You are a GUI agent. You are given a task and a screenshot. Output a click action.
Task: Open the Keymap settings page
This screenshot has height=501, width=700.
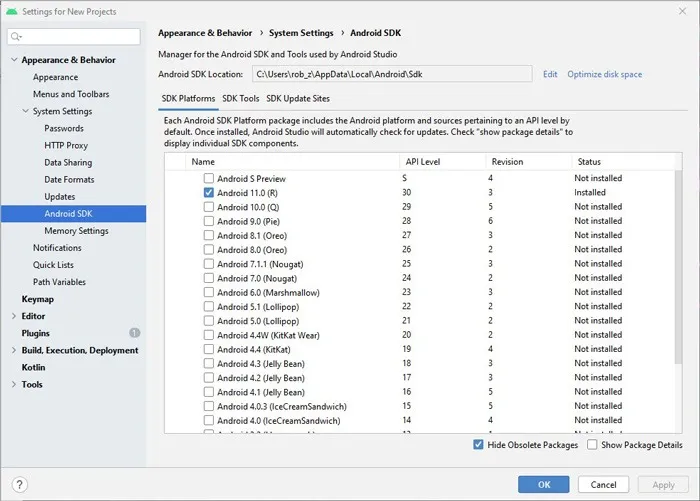[38, 299]
